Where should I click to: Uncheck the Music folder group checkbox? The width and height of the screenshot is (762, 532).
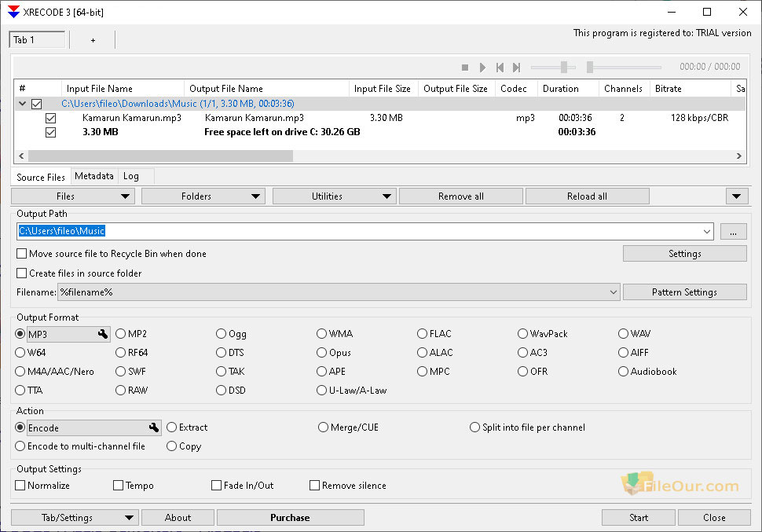coord(36,104)
